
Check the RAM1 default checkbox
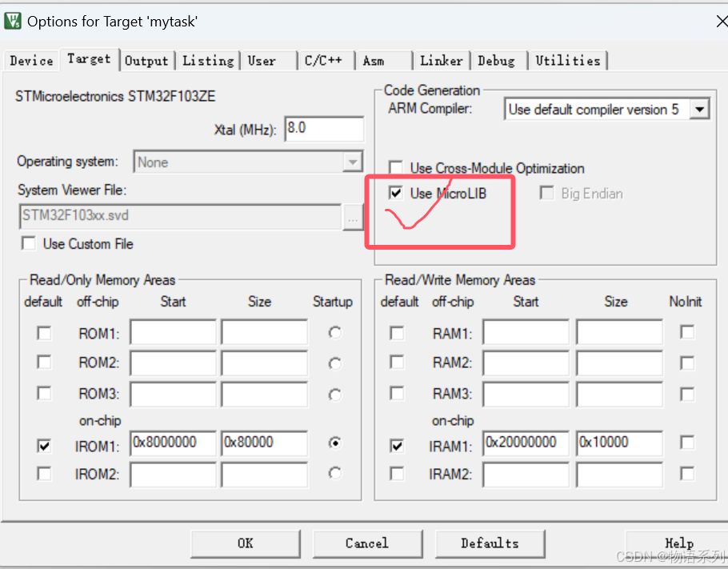(397, 333)
